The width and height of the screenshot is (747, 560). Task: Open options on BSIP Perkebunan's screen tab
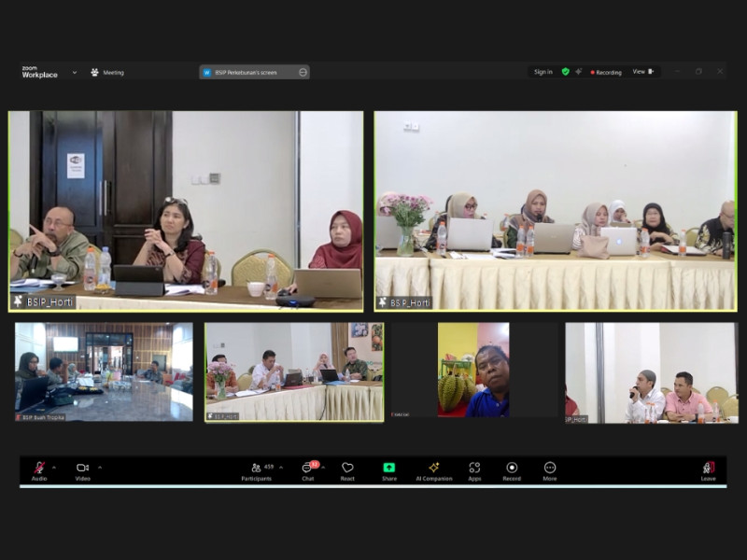click(303, 72)
